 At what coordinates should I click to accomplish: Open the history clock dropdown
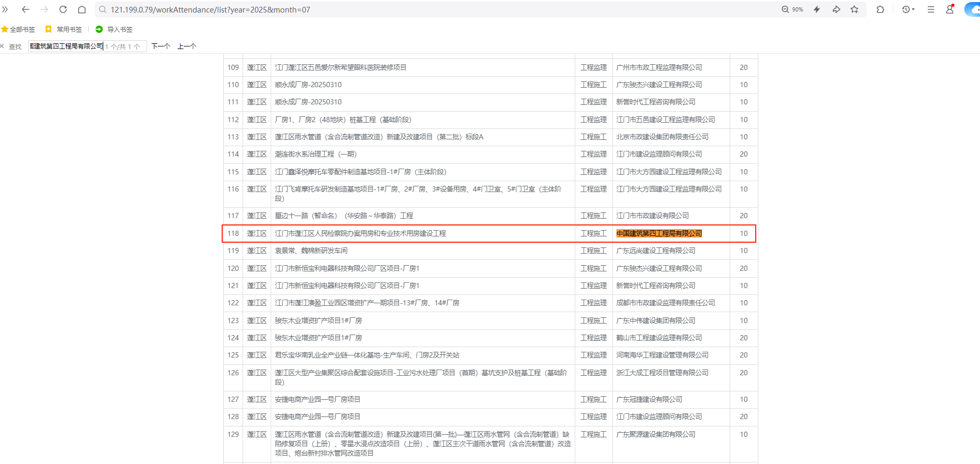coord(909,9)
